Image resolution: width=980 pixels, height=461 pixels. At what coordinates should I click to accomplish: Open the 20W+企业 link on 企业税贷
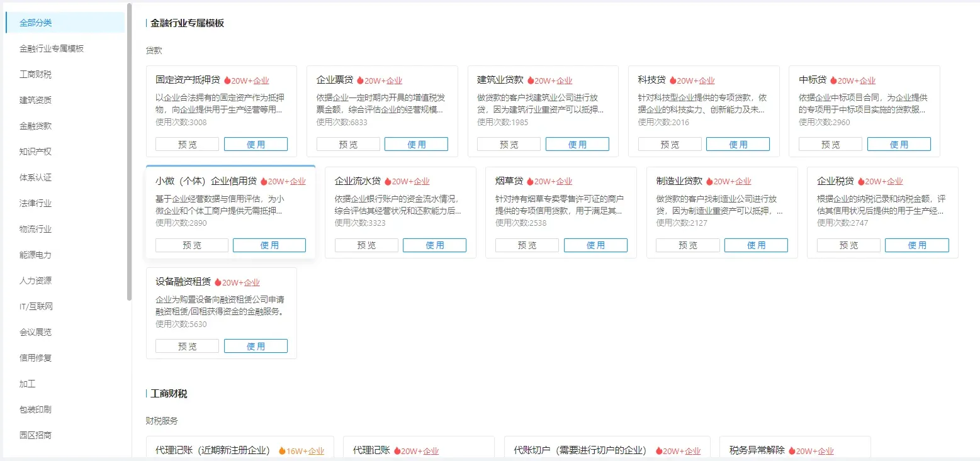pyautogui.click(x=884, y=182)
